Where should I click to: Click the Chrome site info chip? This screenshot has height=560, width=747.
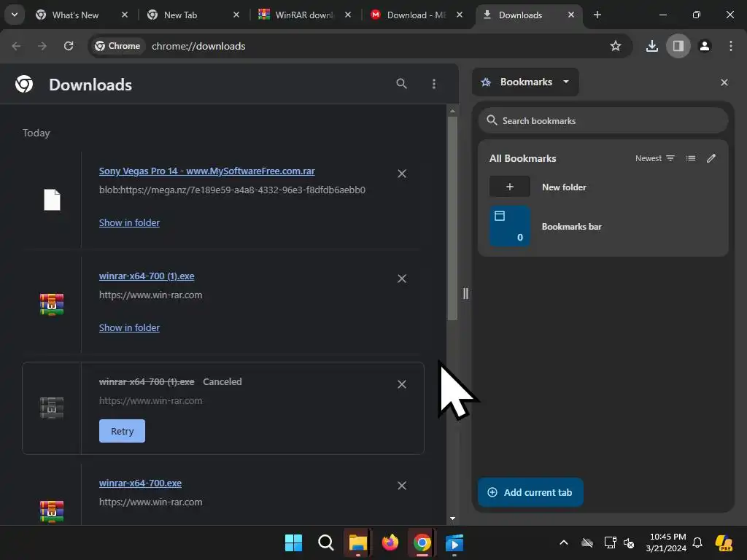pos(117,46)
